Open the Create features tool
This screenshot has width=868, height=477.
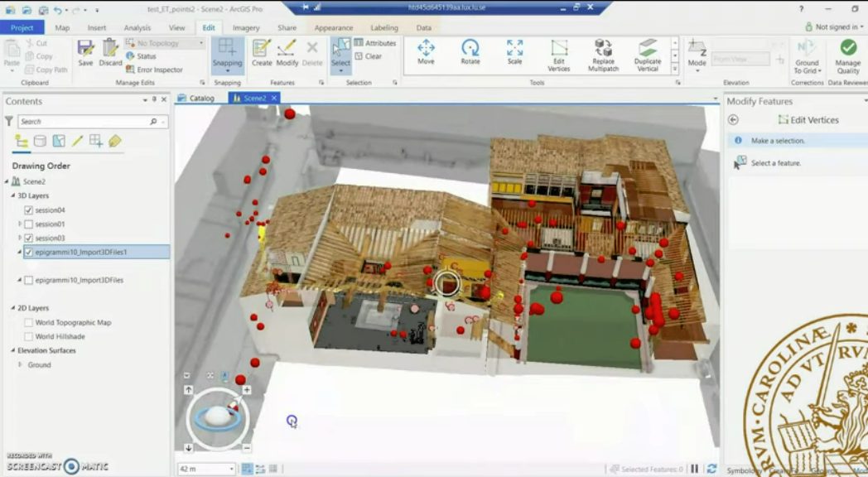click(262, 53)
